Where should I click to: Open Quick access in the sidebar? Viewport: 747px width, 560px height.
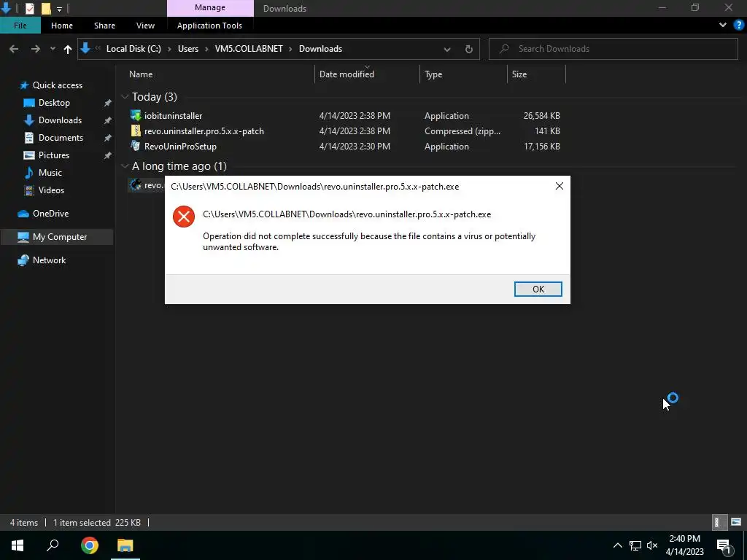[57, 85]
